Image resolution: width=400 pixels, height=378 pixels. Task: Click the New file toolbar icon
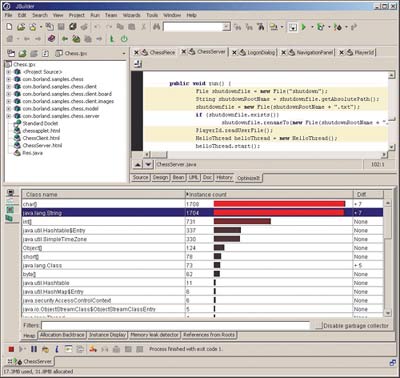click(x=9, y=27)
